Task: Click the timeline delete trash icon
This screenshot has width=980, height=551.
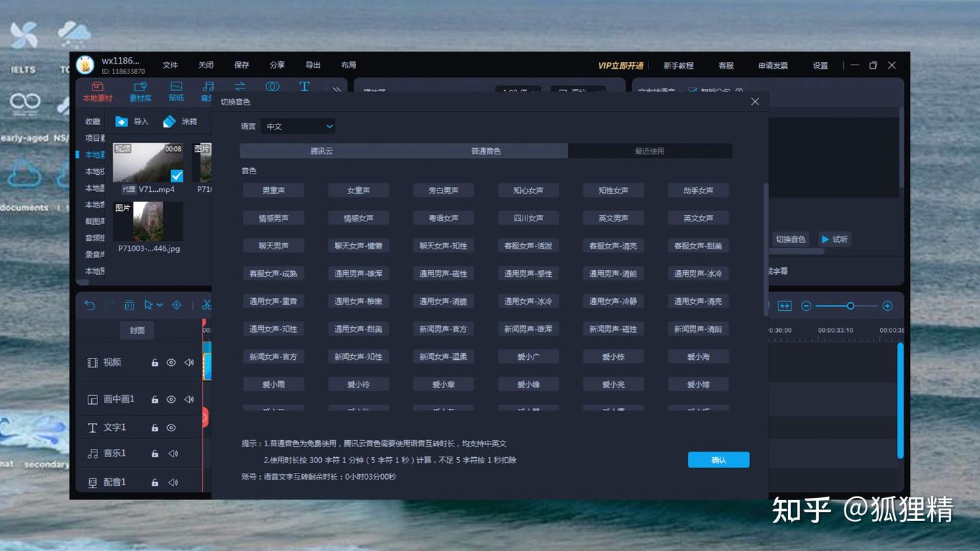Action: click(x=129, y=305)
